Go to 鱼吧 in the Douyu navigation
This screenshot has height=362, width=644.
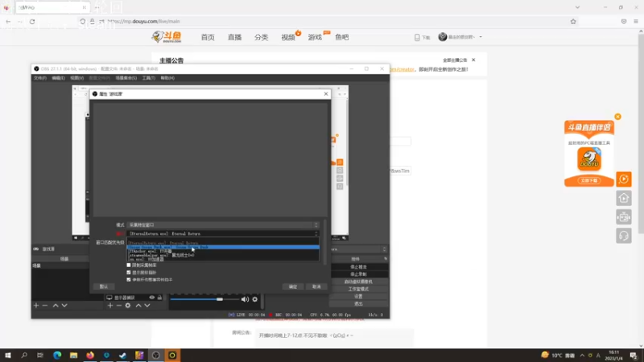pos(341,37)
